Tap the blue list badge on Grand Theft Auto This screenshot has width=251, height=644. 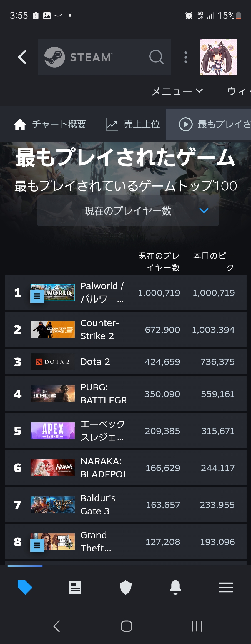pyautogui.click(x=37, y=546)
